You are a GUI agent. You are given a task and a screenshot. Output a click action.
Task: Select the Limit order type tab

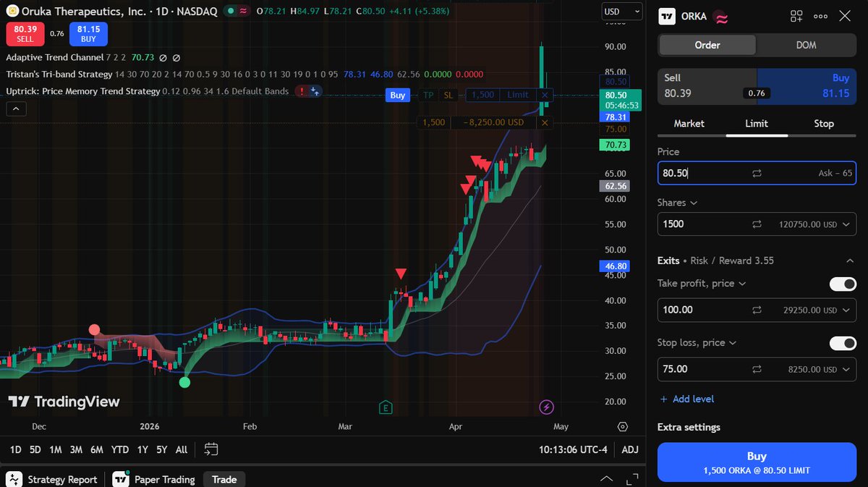757,124
